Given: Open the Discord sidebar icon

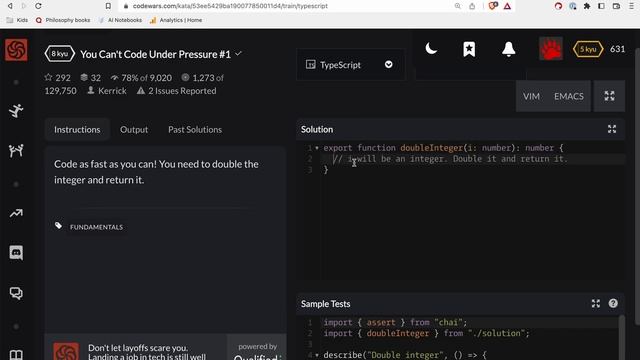Looking at the screenshot, I should tap(16, 253).
